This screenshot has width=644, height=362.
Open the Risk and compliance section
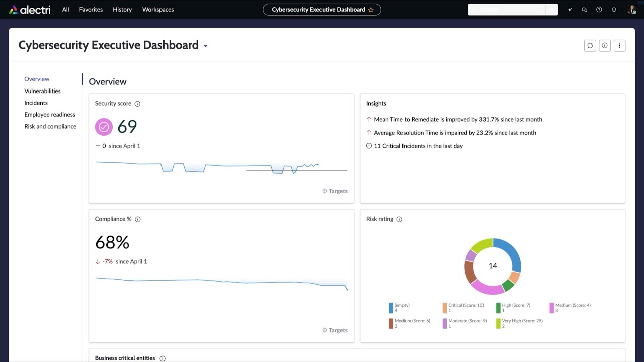pos(50,126)
